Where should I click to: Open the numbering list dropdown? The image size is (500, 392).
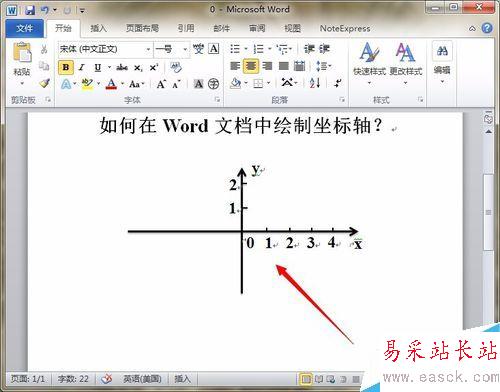[269, 49]
